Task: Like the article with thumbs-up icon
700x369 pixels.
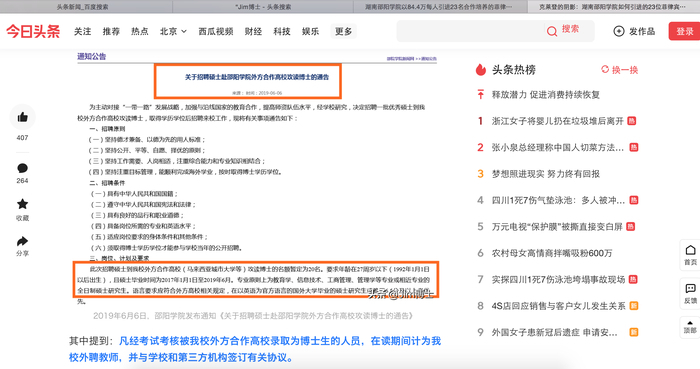Action: coord(22,117)
